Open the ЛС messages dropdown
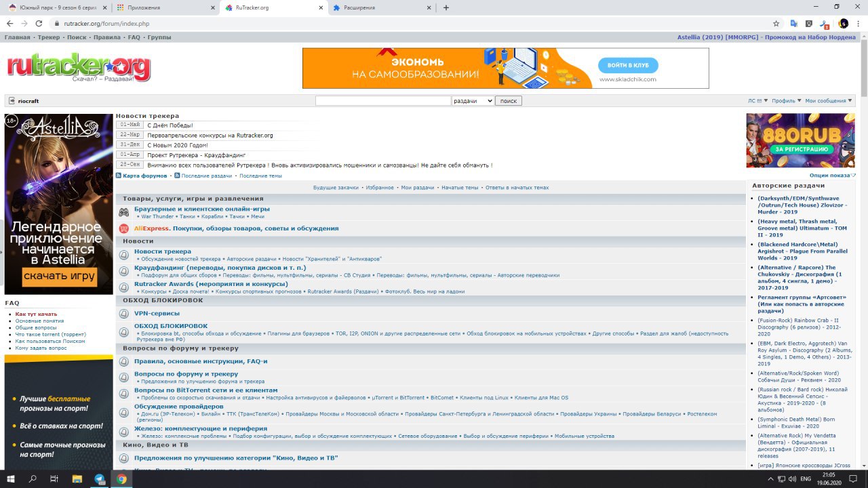Screen dimensions: 868x488 coord(758,101)
